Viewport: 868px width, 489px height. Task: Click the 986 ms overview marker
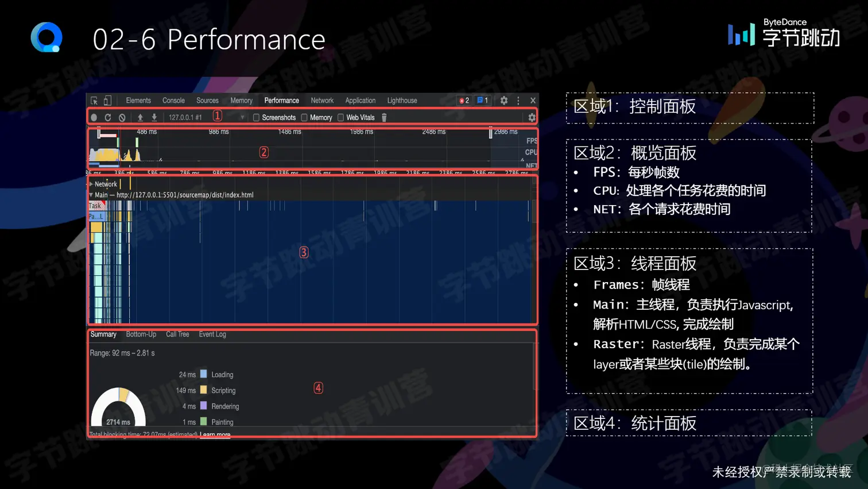[x=218, y=132]
